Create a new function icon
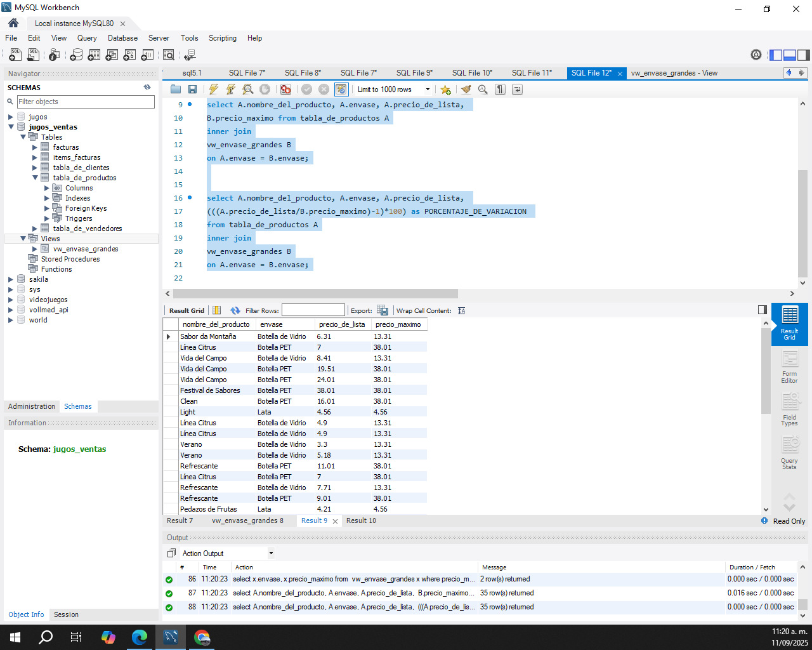812x650 pixels. [x=147, y=55]
